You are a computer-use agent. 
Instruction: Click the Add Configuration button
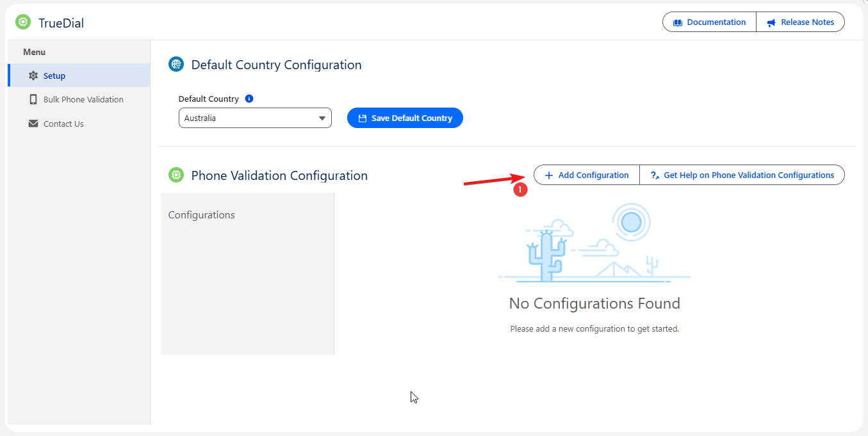point(586,175)
